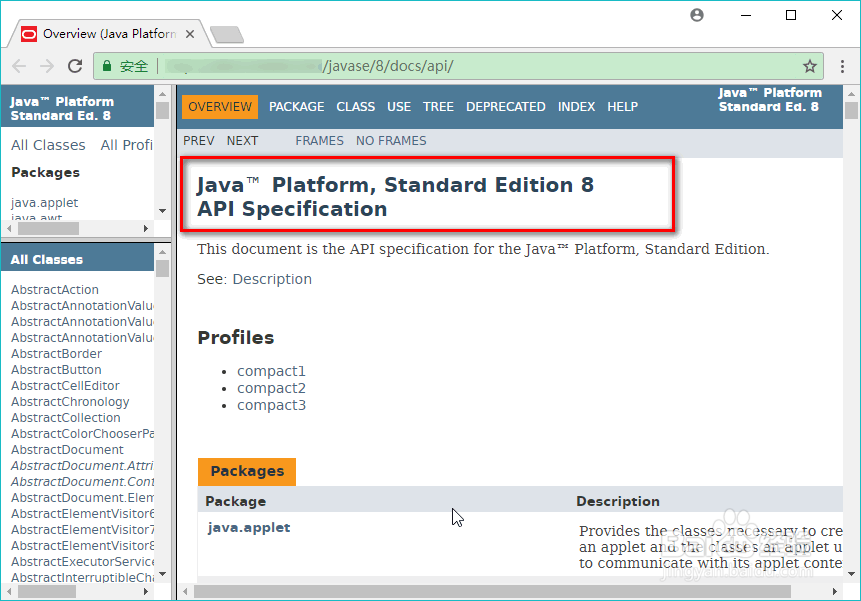Select the OVERVIEW navigation tab
The height and width of the screenshot is (601, 861).
[220, 106]
